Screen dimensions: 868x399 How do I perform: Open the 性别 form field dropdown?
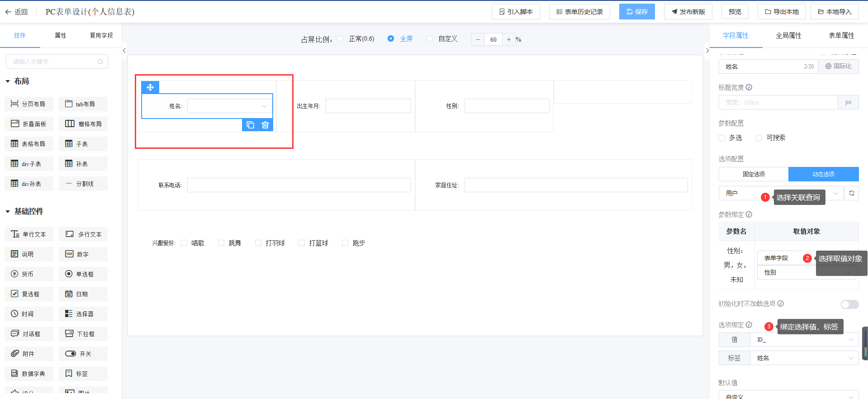point(807,272)
